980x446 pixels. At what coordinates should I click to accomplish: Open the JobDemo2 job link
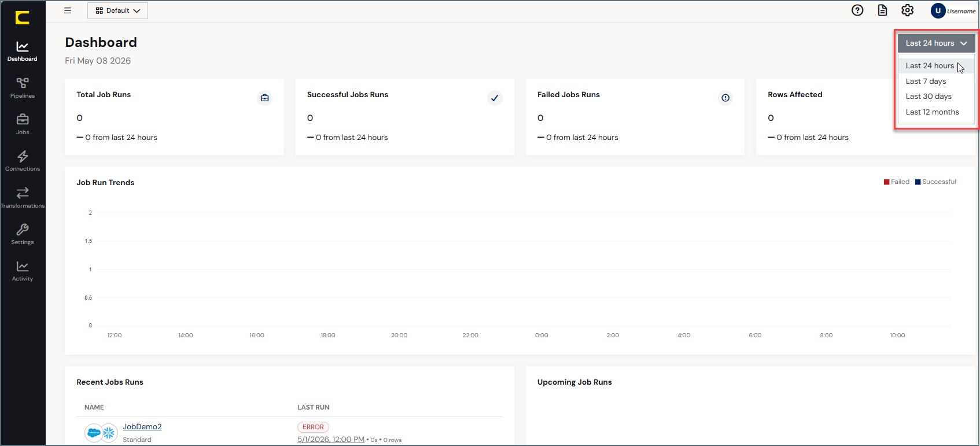[142, 427]
